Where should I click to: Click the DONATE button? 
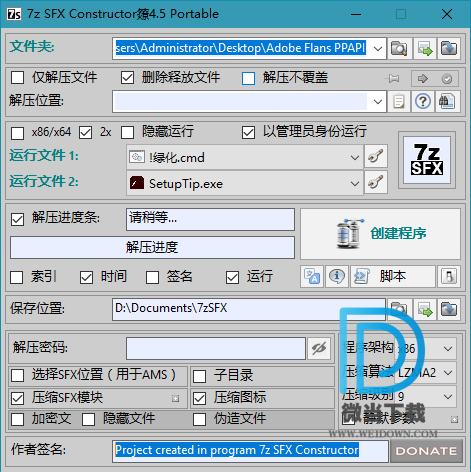426,451
